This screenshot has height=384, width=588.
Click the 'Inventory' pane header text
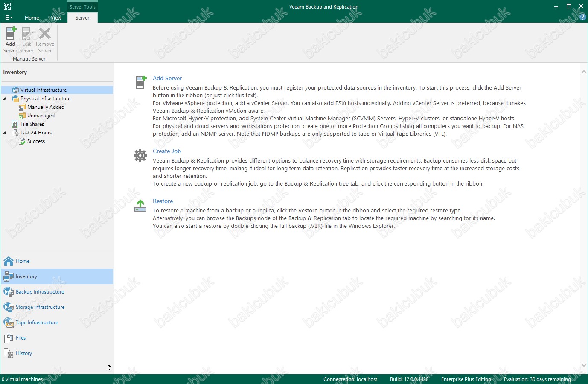point(15,72)
